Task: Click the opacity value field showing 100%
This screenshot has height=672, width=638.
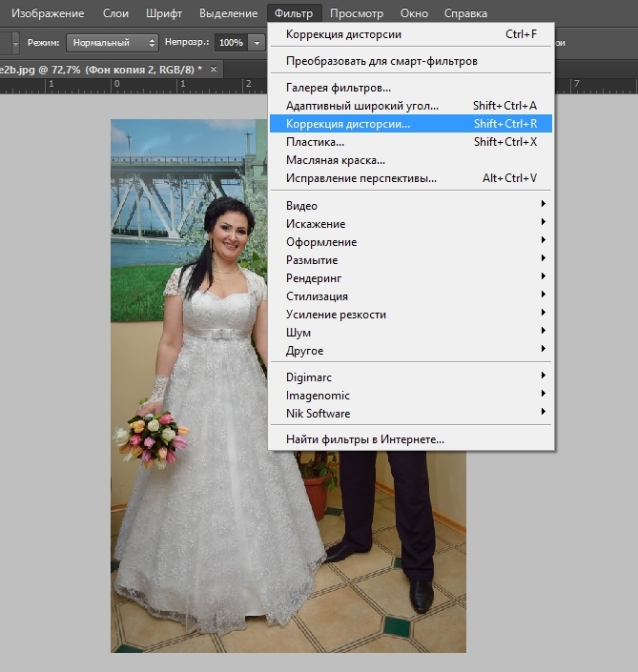Action: tap(230, 43)
